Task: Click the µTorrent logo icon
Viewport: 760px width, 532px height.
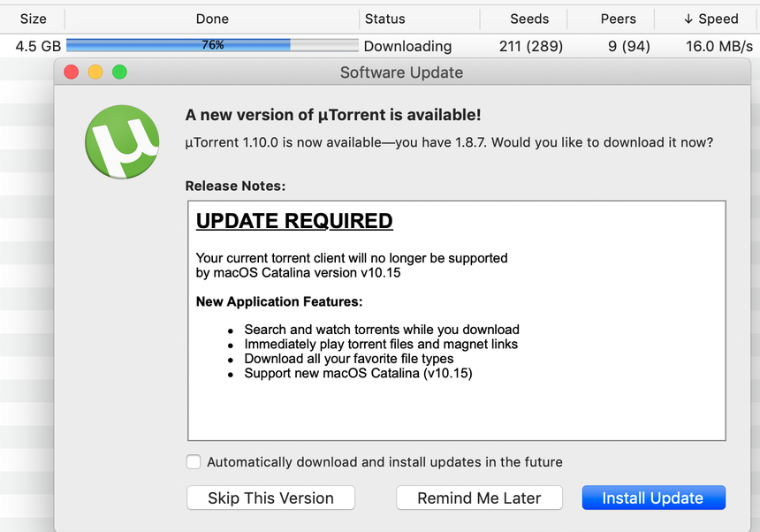Action: (x=122, y=141)
